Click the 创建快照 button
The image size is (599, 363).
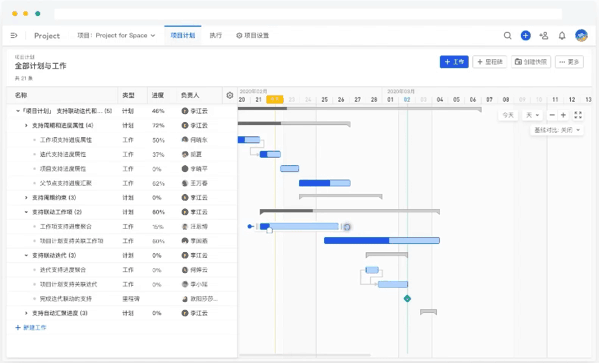531,62
